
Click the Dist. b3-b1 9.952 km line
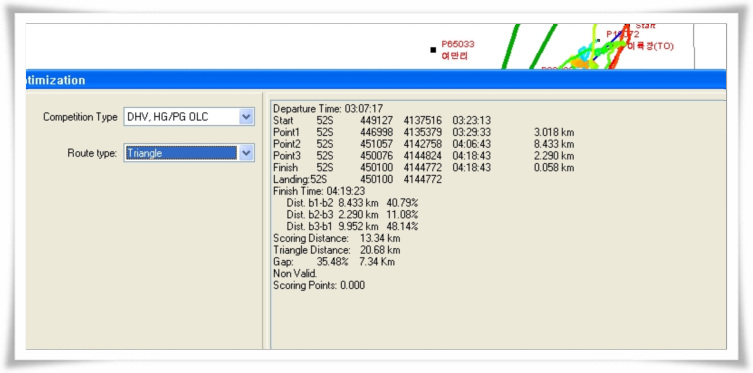point(352,227)
